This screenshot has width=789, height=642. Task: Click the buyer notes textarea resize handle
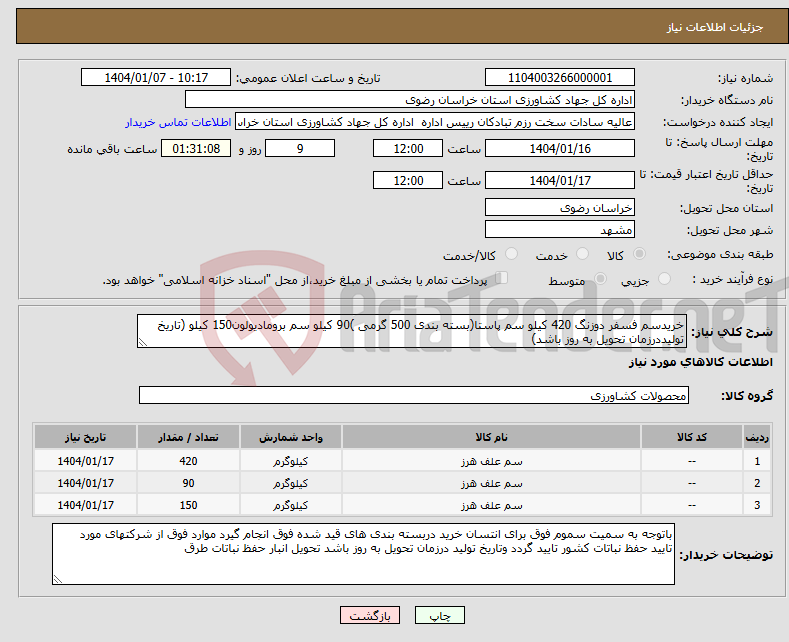click(58, 579)
